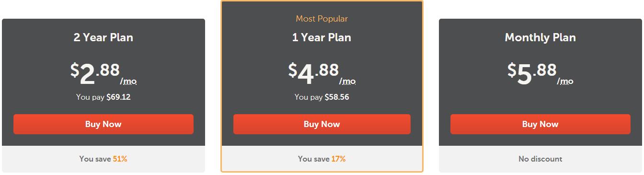Click the orange 51% savings figure
Viewport: 644px width, 175px height.
(120, 159)
